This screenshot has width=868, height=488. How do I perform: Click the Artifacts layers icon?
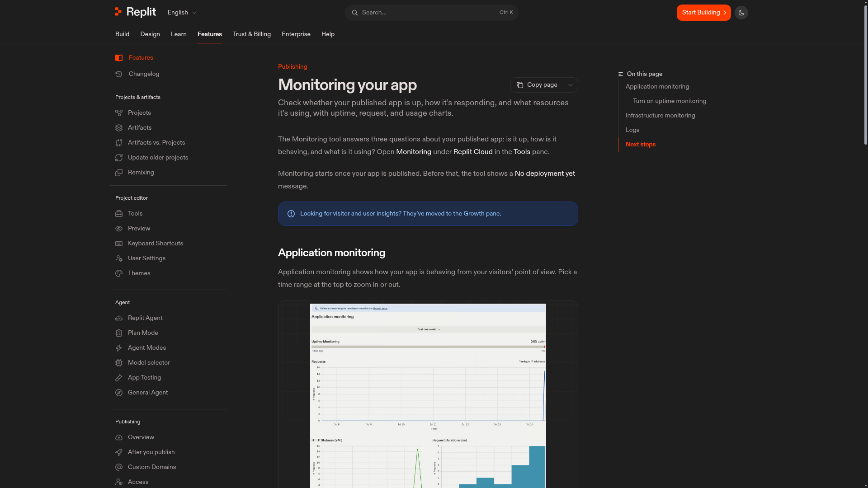tap(119, 128)
